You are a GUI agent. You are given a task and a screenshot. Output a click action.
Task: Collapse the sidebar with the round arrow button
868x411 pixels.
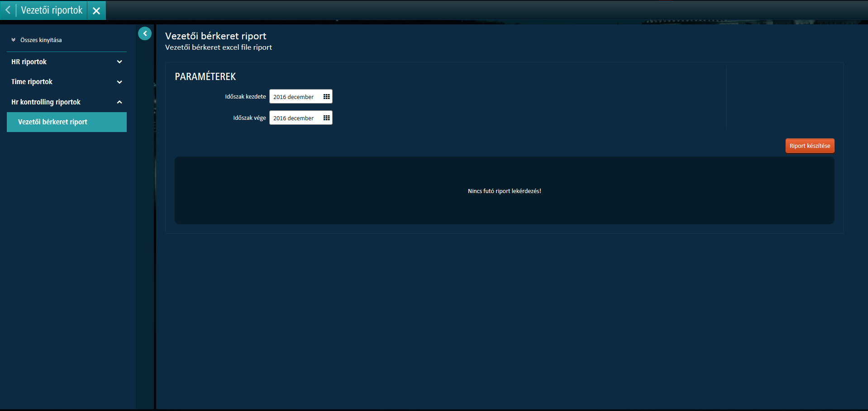(145, 33)
